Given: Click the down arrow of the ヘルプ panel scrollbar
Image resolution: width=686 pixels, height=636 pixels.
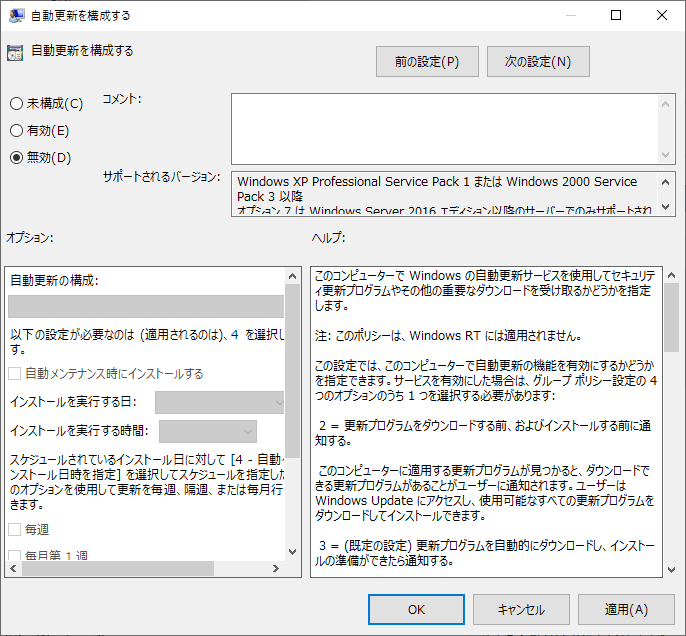Looking at the screenshot, I should pos(671,568).
